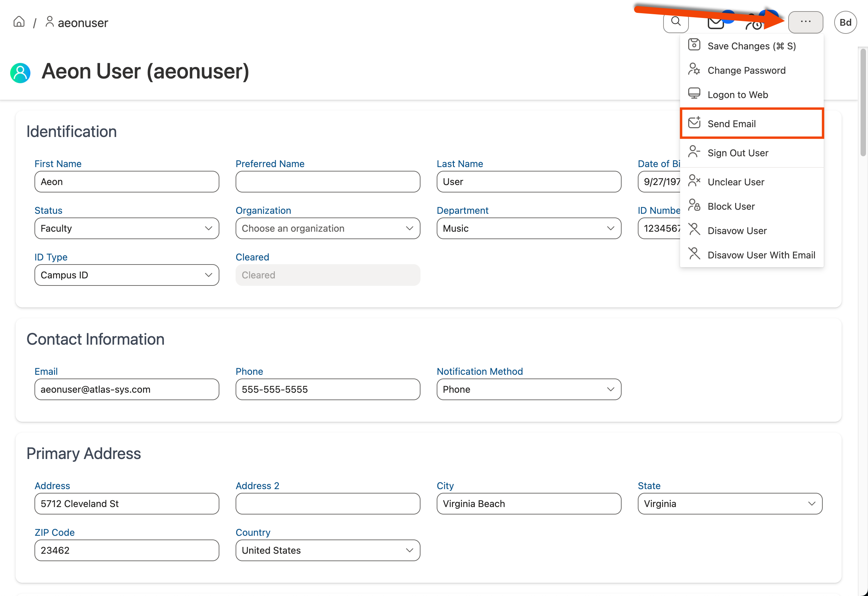Expand the Choose an organization dropdown
Screen dimensions: 868x596
328,228
